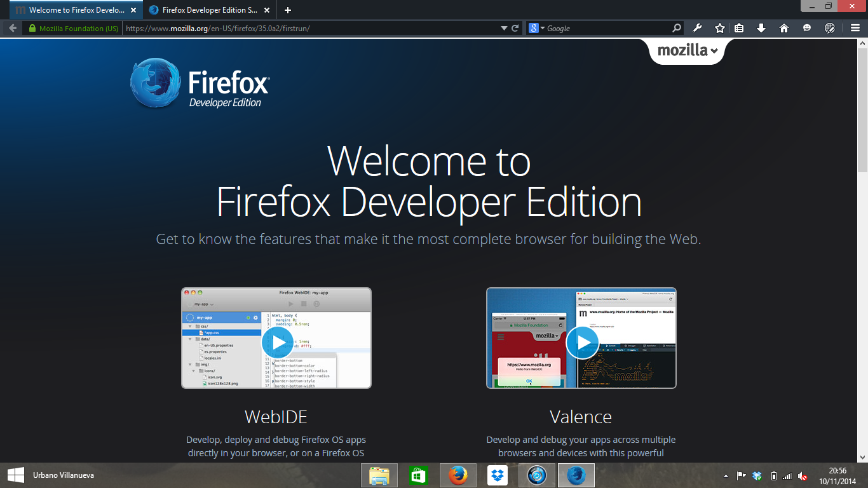This screenshot has width=868, height=488.
Task: Open the URL history dropdown arrow
Action: [504, 28]
